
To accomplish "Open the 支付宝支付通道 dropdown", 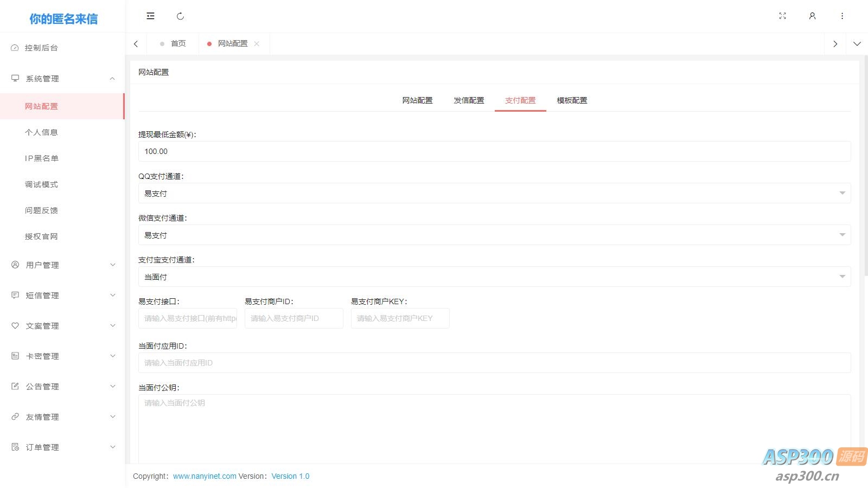I will 494,277.
